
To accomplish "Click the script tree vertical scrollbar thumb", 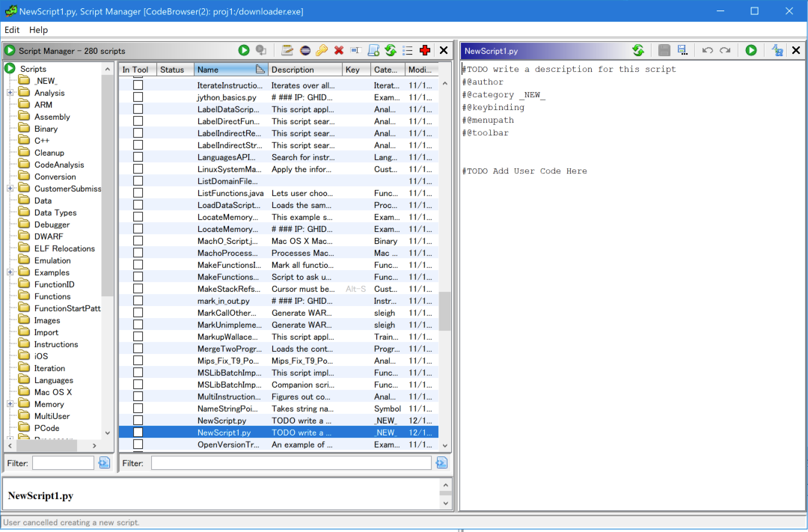I will click(107, 186).
